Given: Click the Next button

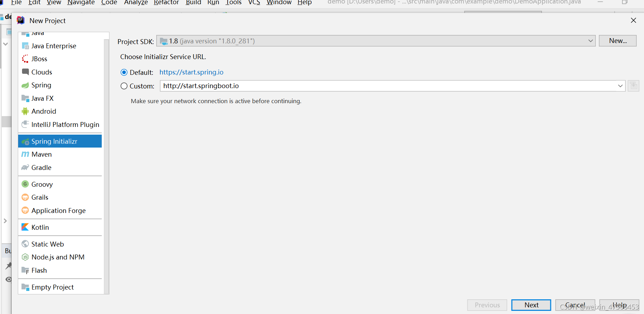Looking at the screenshot, I should [x=531, y=305].
